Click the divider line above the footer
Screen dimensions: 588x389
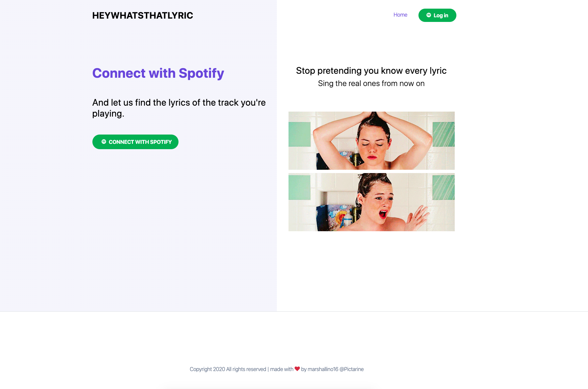(294, 312)
